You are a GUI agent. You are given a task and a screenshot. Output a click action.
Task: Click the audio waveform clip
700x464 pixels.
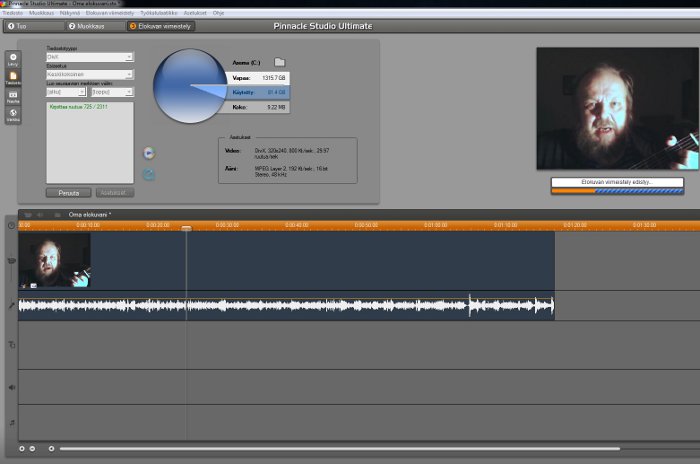(286, 305)
